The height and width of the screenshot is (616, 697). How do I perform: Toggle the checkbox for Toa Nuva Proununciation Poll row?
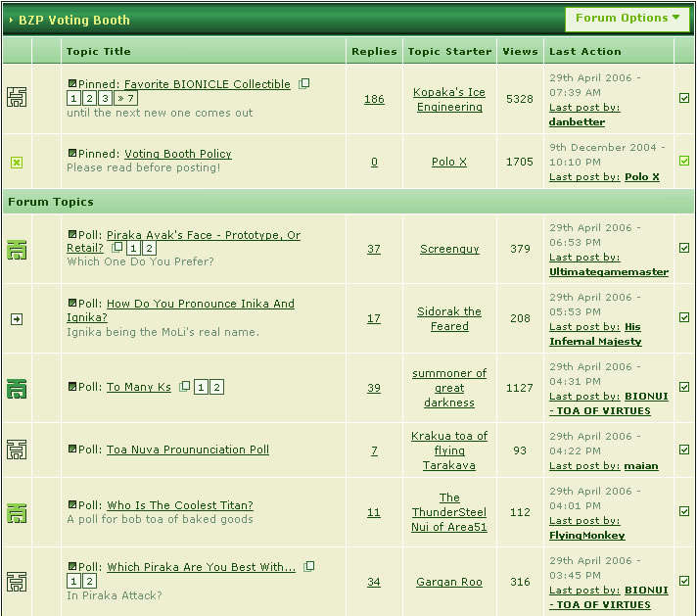pos(684,450)
